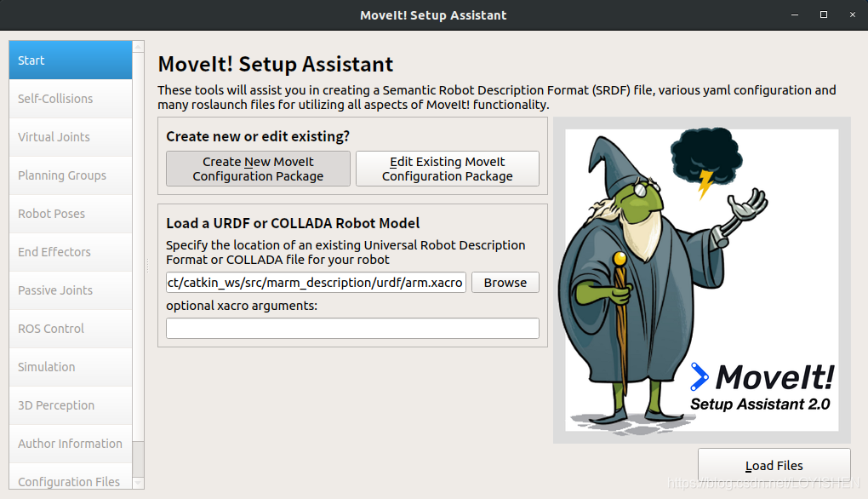
Task: Open the Self-Collisions step
Action: (71, 99)
